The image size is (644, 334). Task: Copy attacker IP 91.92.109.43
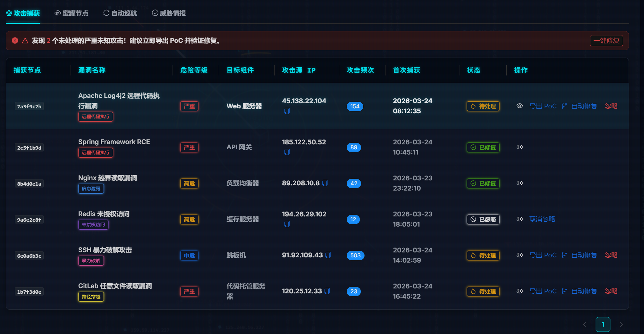(x=328, y=255)
